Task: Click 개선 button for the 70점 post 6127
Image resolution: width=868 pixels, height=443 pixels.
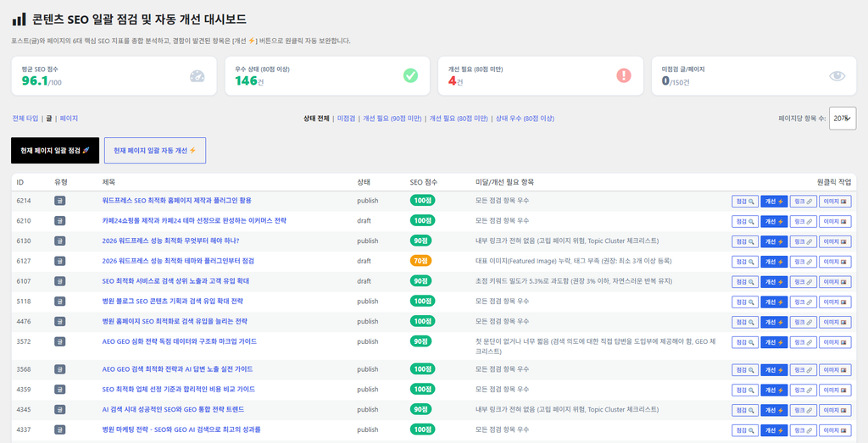Action: coord(774,262)
